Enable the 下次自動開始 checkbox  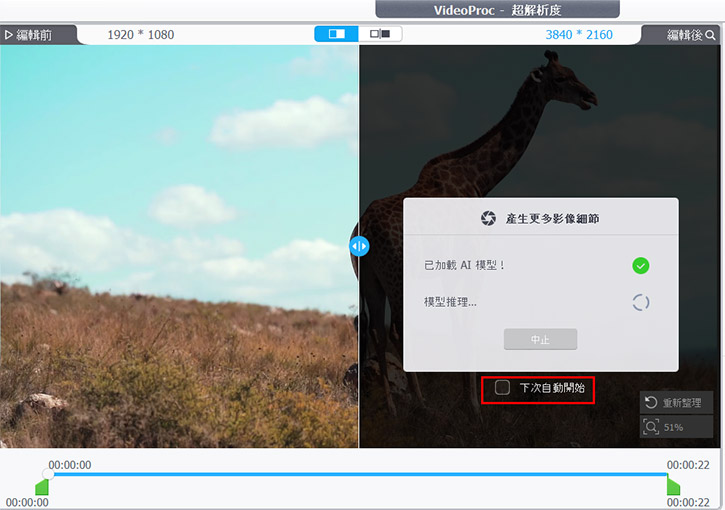503,388
